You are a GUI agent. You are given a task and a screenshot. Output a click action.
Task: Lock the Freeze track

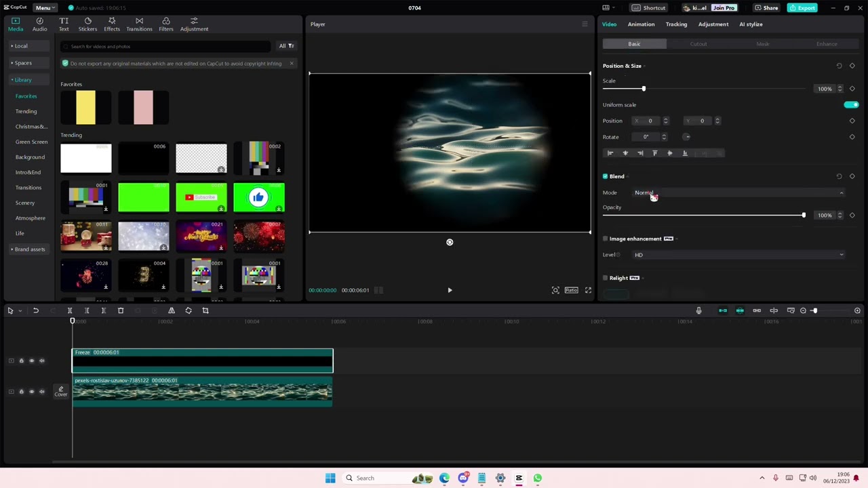tap(21, 361)
